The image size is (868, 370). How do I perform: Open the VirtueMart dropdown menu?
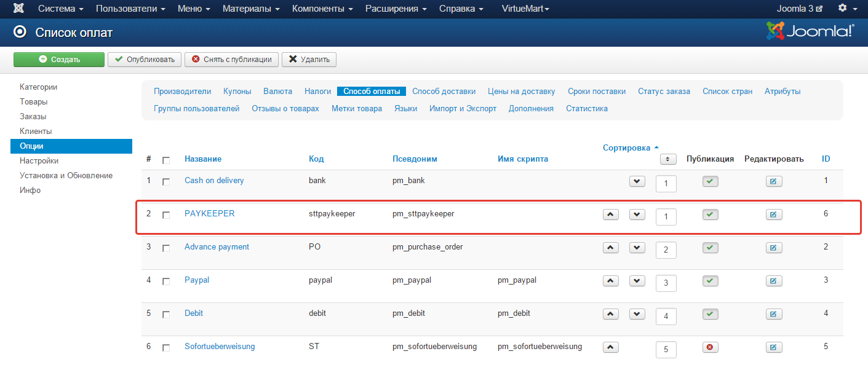coord(525,9)
